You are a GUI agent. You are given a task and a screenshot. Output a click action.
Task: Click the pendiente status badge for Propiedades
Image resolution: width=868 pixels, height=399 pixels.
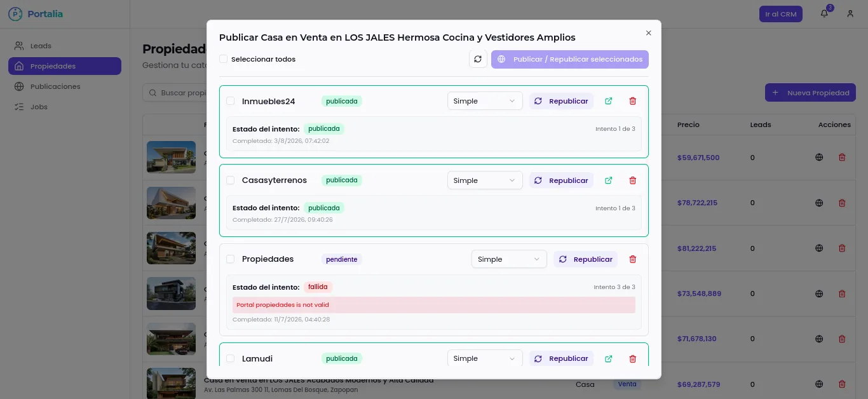(x=342, y=259)
